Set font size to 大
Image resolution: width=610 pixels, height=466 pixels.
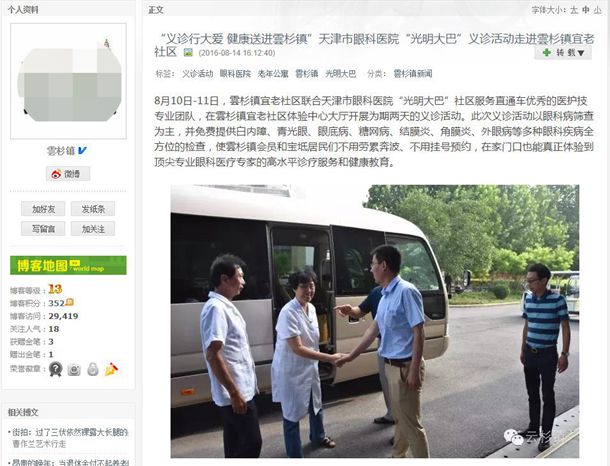coord(574,10)
